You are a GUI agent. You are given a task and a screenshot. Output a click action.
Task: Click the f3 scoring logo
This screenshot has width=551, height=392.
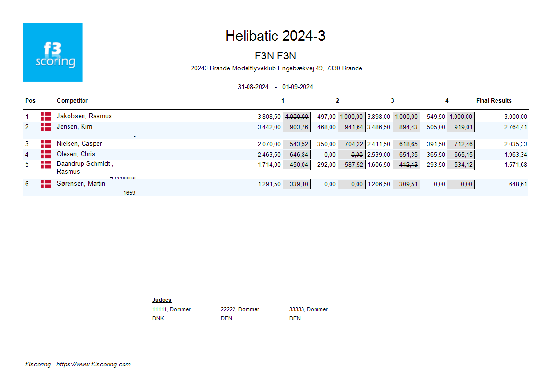(x=53, y=53)
